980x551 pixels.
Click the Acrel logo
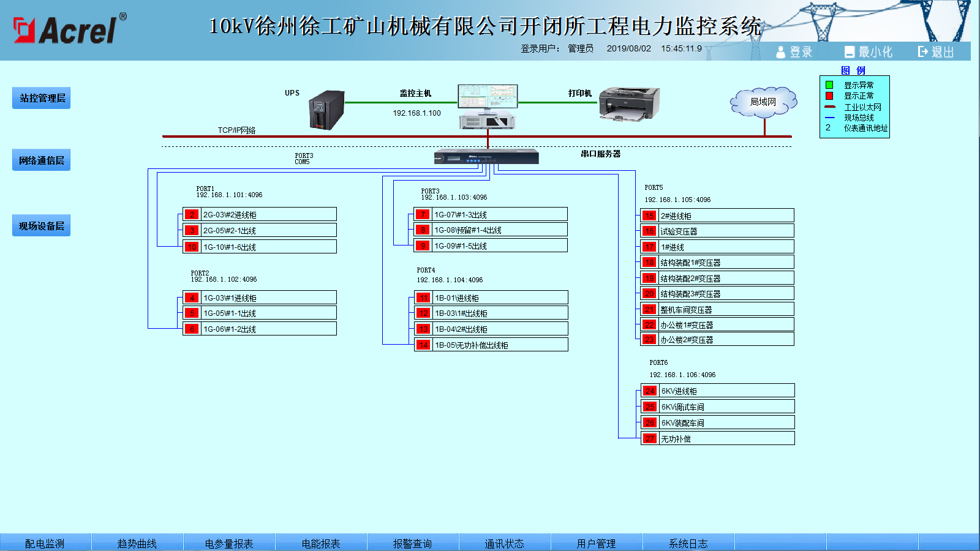click(x=70, y=28)
